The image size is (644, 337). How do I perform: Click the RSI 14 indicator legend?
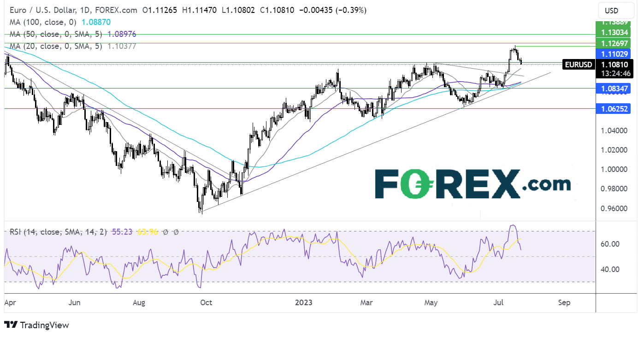(x=59, y=232)
